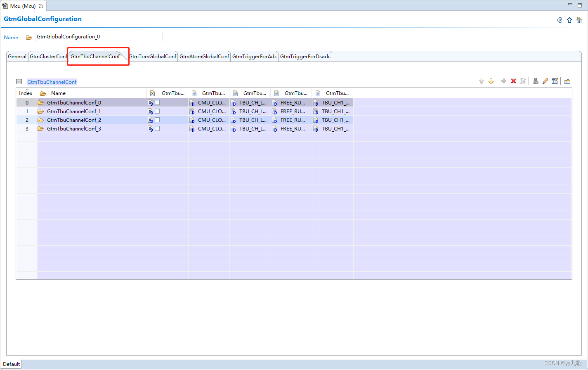The image size is (588, 370).
Task: Select row name GtmTbuChannelConf_1
Action: coord(74,111)
